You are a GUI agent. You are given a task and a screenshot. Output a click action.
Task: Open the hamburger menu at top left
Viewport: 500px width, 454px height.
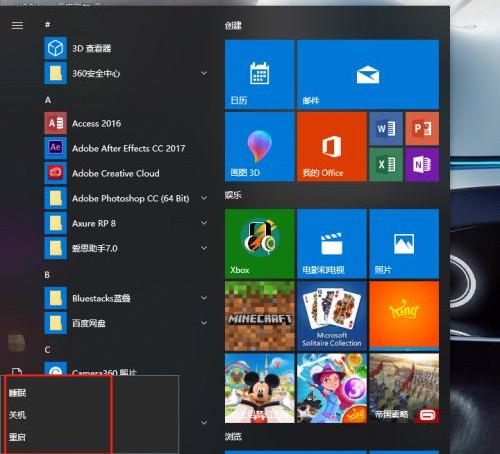pyautogui.click(x=17, y=25)
